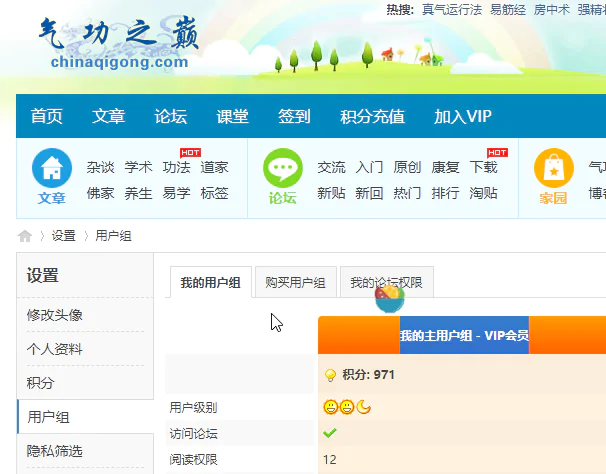Open 签到 check-in page
Viewport: 606px width, 474px height.
pos(294,116)
